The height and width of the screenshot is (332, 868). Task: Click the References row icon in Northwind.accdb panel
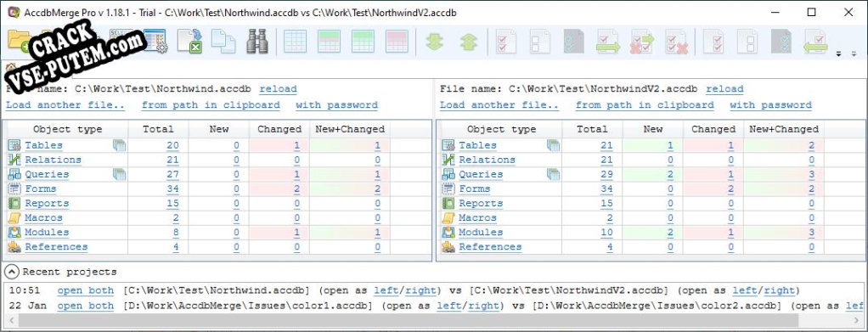pyautogui.click(x=14, y=247)
